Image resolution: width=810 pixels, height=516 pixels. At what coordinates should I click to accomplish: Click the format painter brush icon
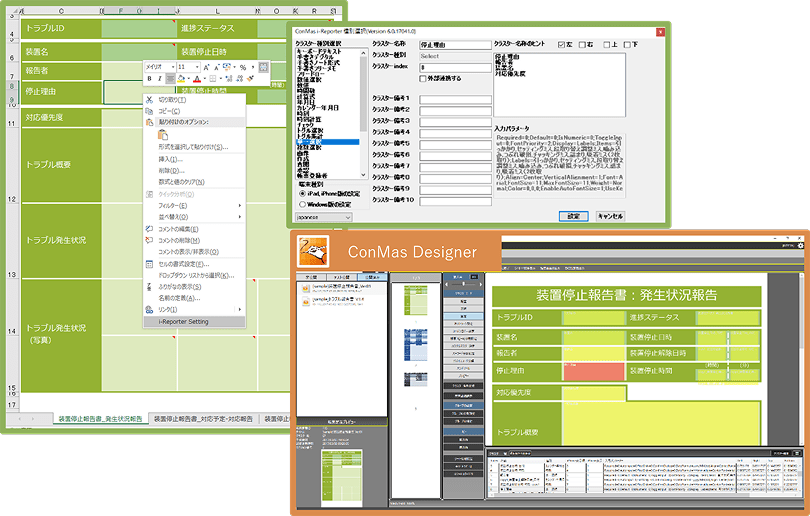tap(250, 79)
